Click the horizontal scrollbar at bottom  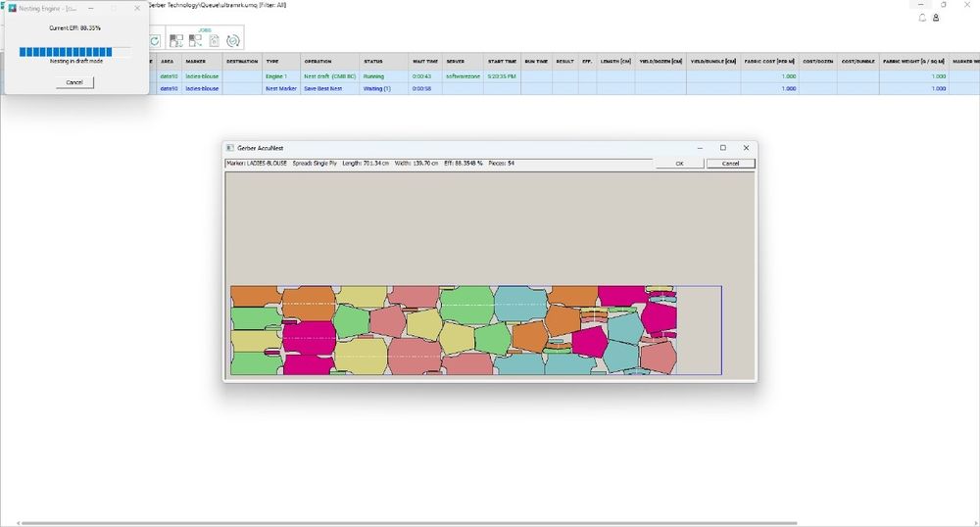pos(408,523)
